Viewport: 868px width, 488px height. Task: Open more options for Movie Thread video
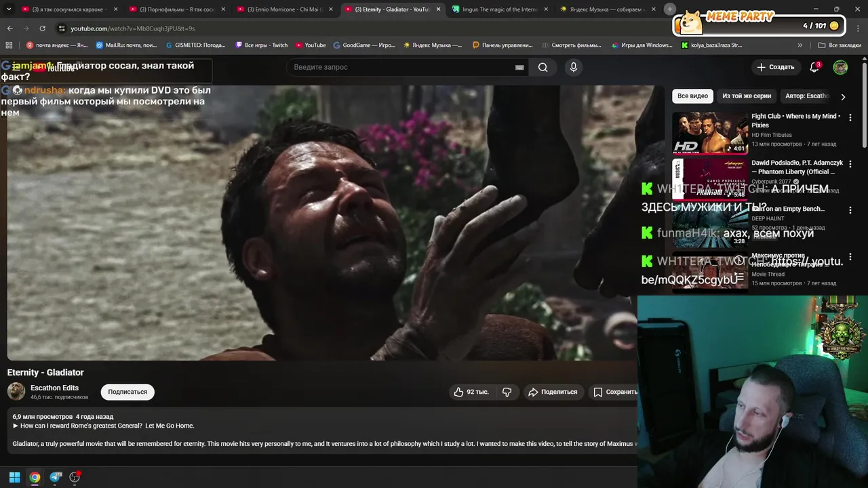(850, 257)
